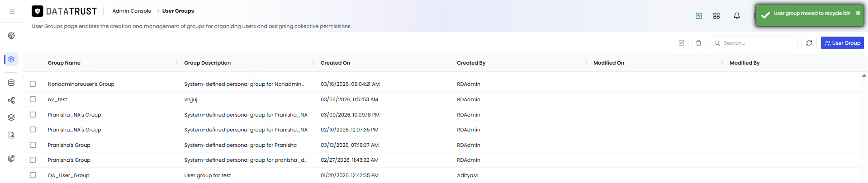The width and height of the screenshot is (868, 183).
Task: Open the hamburger menu icon
Action: point(12,12)
